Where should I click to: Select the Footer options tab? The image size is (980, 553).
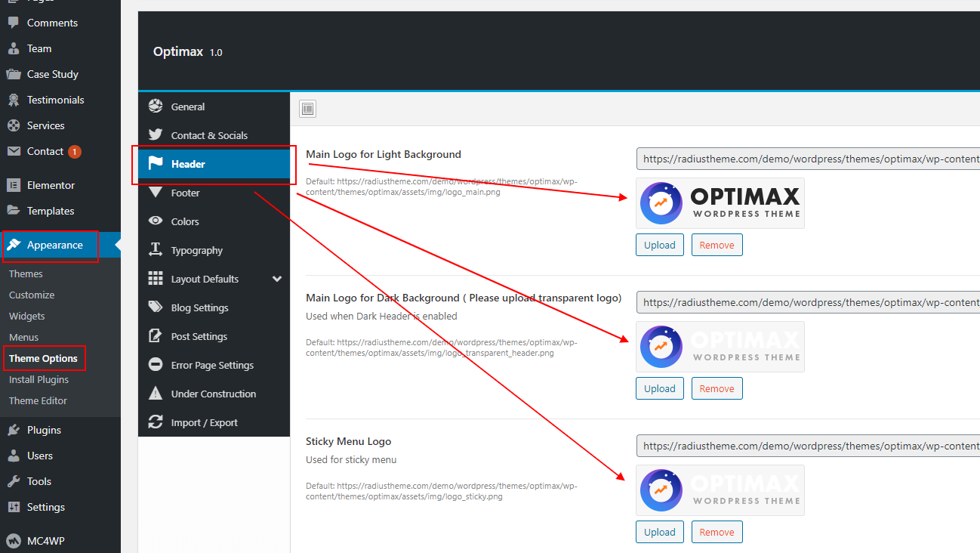[x=214, y=193]
